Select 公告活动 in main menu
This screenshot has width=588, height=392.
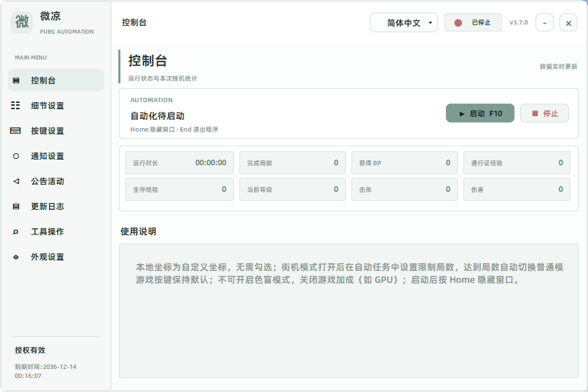point(56,181)
